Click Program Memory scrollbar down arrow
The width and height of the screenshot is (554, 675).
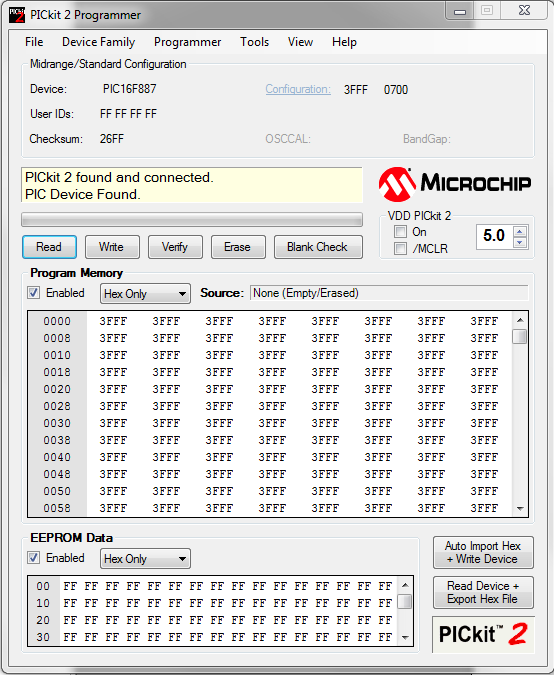point(520,508)
